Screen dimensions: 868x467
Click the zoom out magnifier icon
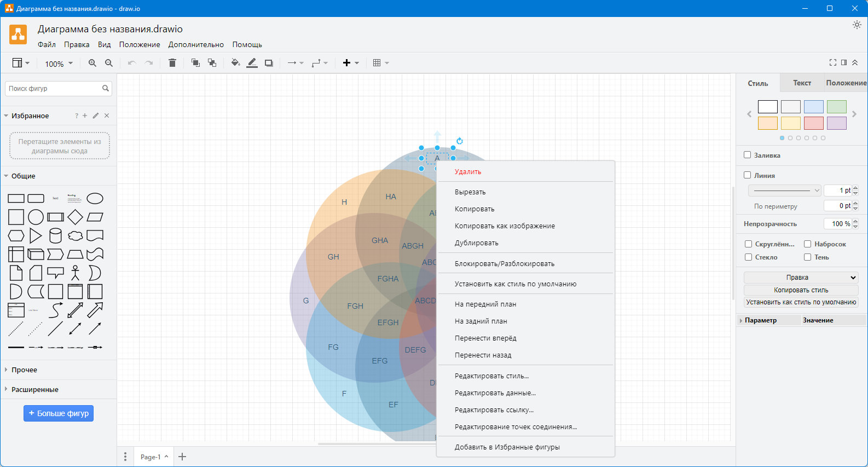(109, 63)
